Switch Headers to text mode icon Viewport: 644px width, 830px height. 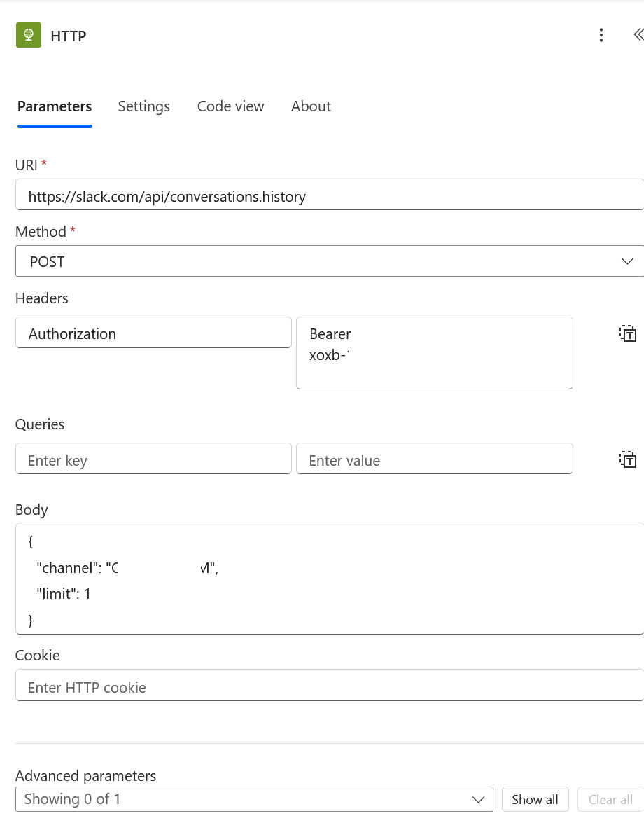(x=627, y=333)
